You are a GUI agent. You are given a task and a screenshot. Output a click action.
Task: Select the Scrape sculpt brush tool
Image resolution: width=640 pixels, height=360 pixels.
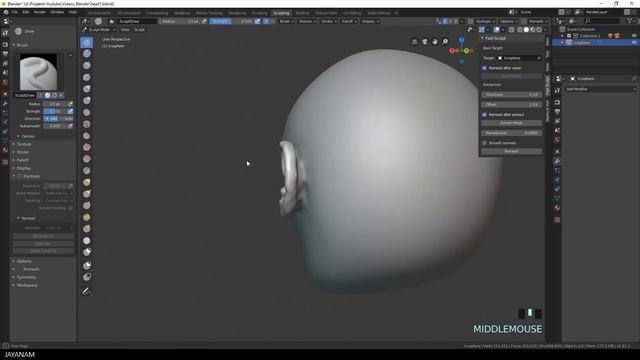tap(87, 159)
